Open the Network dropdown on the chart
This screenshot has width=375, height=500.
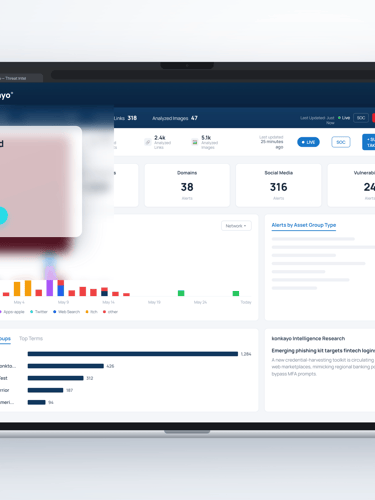pyautogui.click(x=236, y=226)
